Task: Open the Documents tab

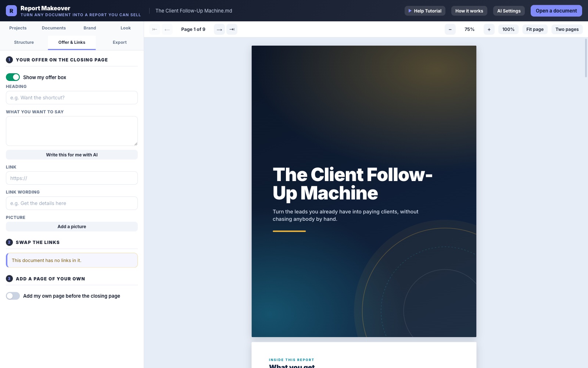Action: (54, 28)
